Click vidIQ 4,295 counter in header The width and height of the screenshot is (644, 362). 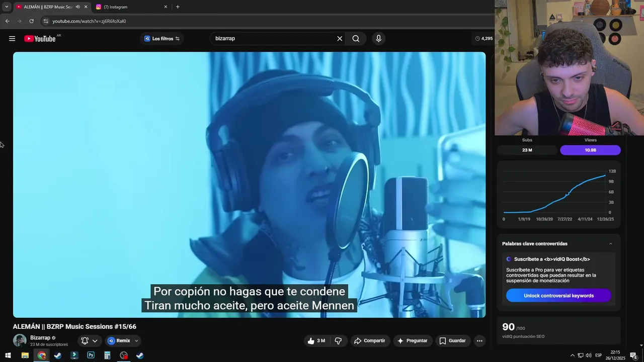tap(484, 39)
